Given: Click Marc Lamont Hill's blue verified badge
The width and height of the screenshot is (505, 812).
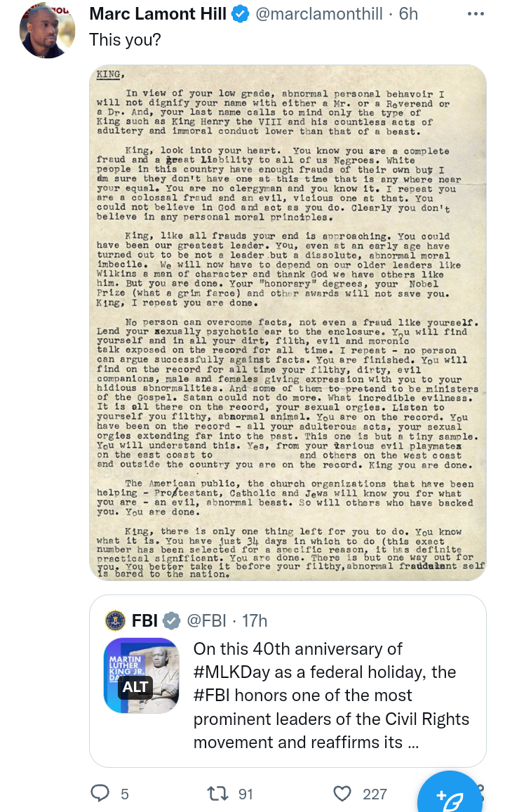Looking at the screenshot, I should (241, 14).
